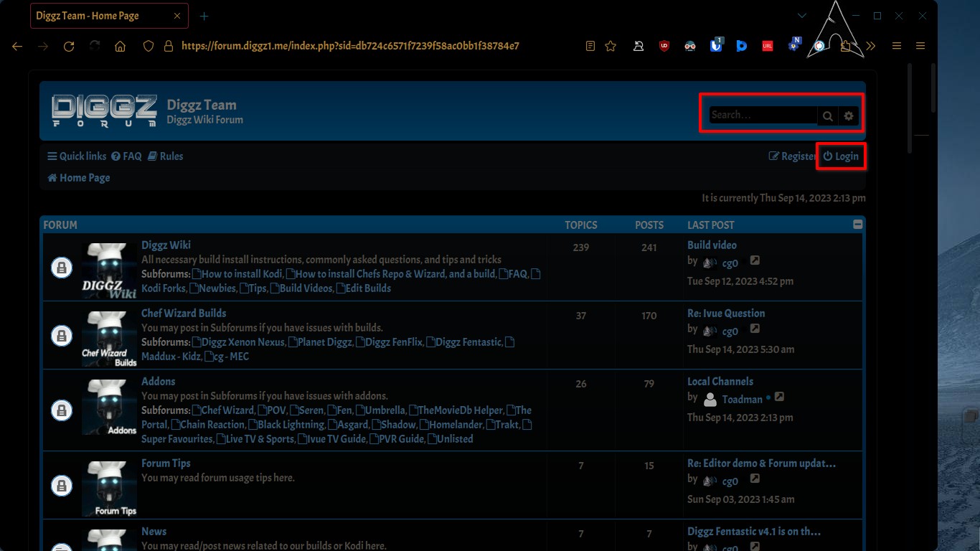The image size is (980, 551).
Task: Open the FAQ navigation item
Action: (127, 156)
